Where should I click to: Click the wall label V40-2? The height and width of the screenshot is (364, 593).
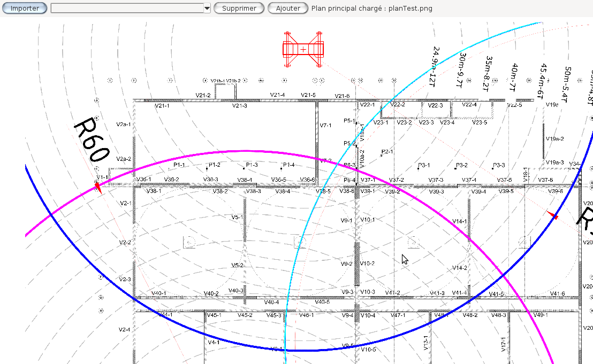[211, 293]
